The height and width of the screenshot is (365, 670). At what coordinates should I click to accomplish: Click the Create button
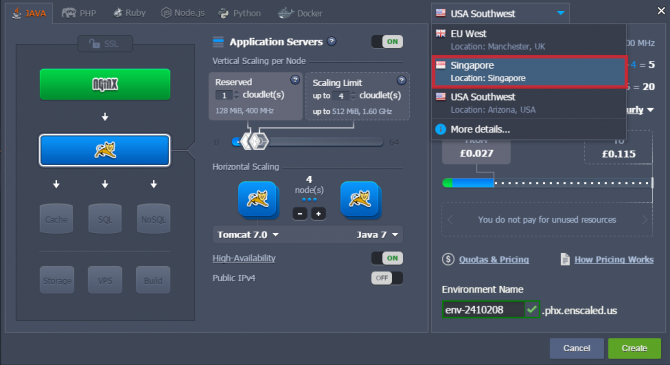(634, 348)
